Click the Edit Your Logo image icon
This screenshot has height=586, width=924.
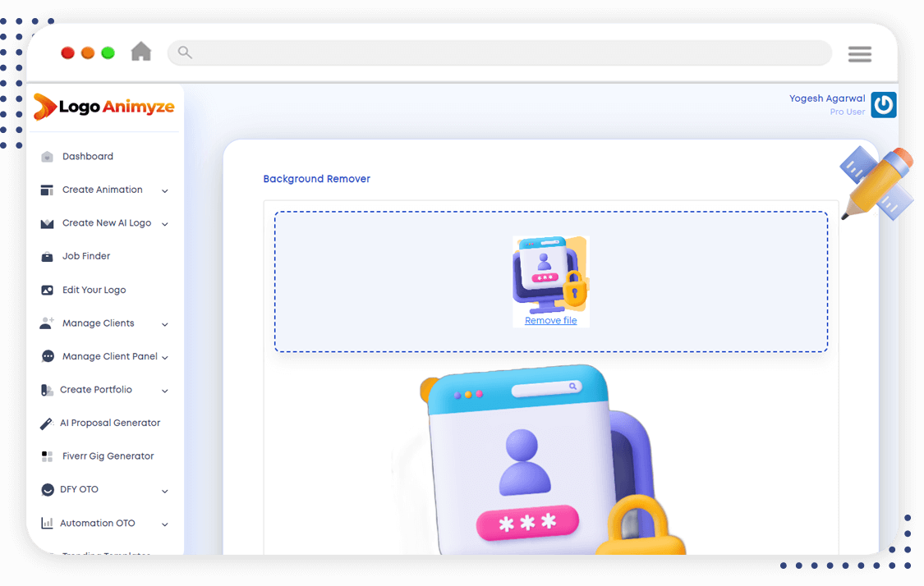pos(47,291)
